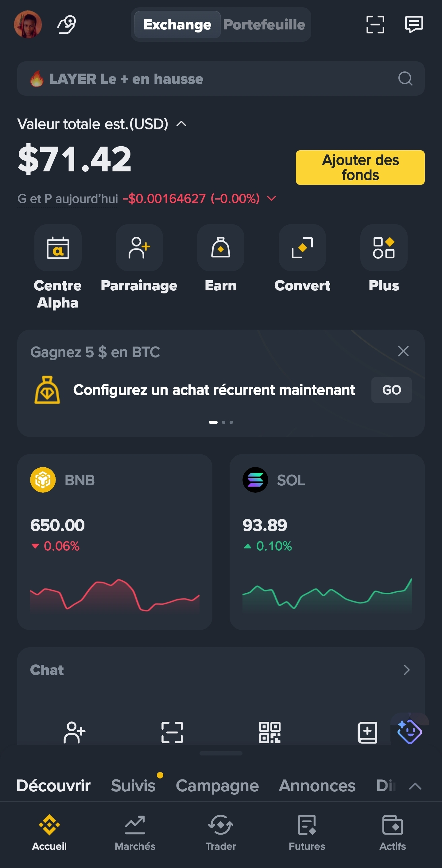
Task: Tap the banner carousel page dots
Action: click(221, 422)
